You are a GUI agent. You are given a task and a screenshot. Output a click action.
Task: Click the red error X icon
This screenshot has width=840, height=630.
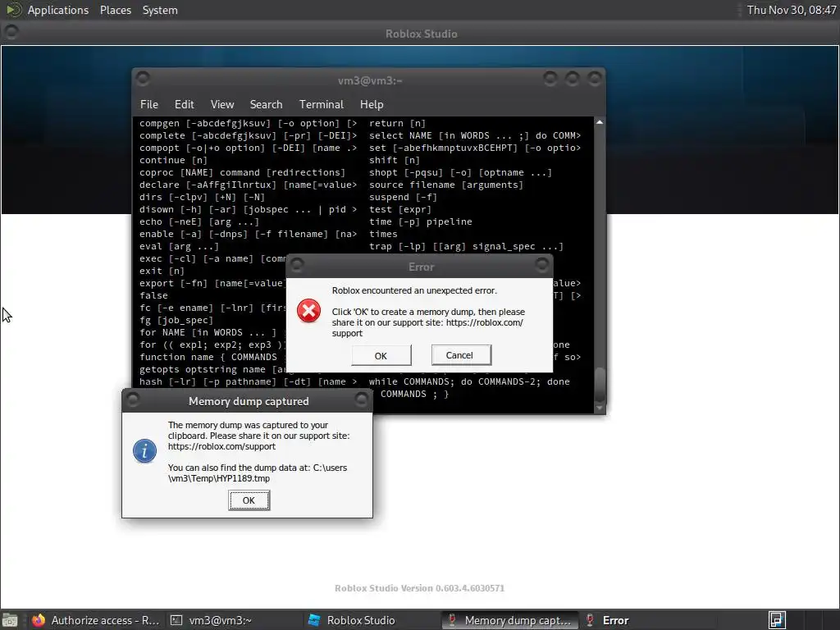[x=309, y=311]
